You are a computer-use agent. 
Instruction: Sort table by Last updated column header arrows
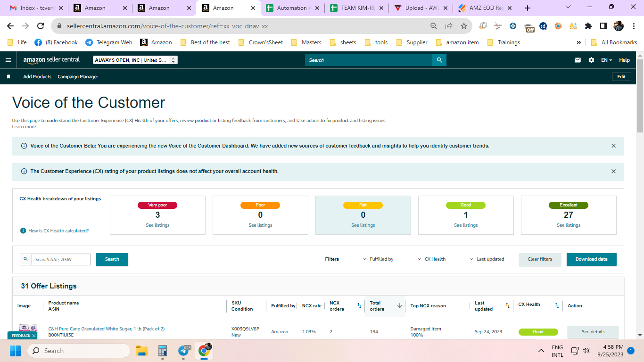click(x=508, y=306)
